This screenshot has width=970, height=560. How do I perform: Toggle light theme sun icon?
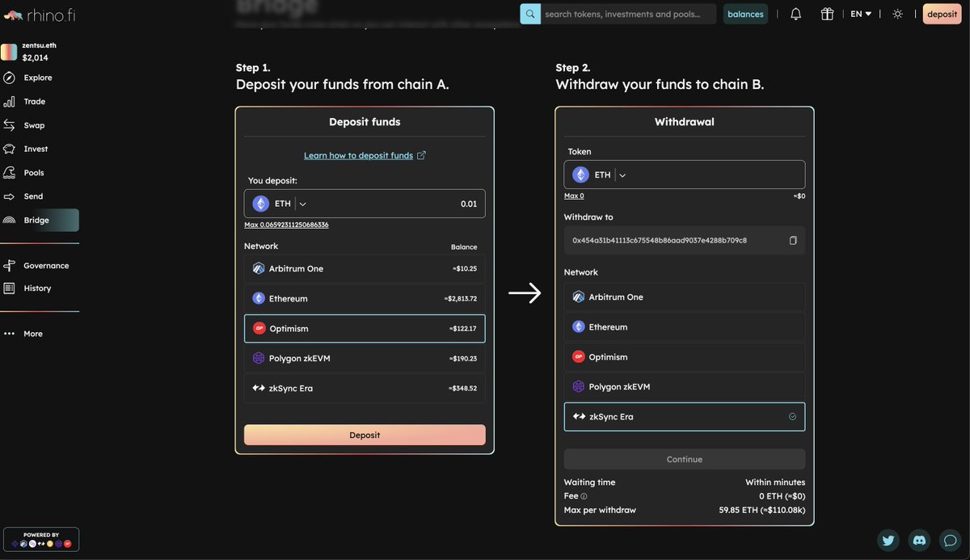(897, 14)
